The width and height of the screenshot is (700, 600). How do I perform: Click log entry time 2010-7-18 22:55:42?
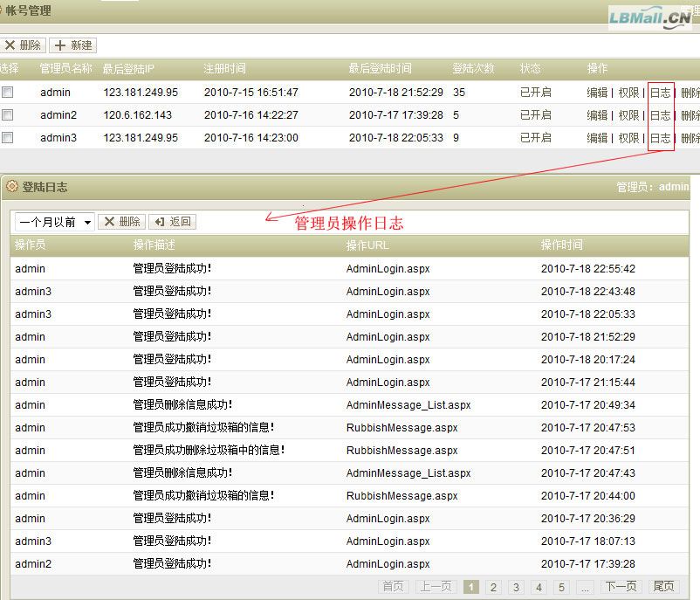coord(588,268)
